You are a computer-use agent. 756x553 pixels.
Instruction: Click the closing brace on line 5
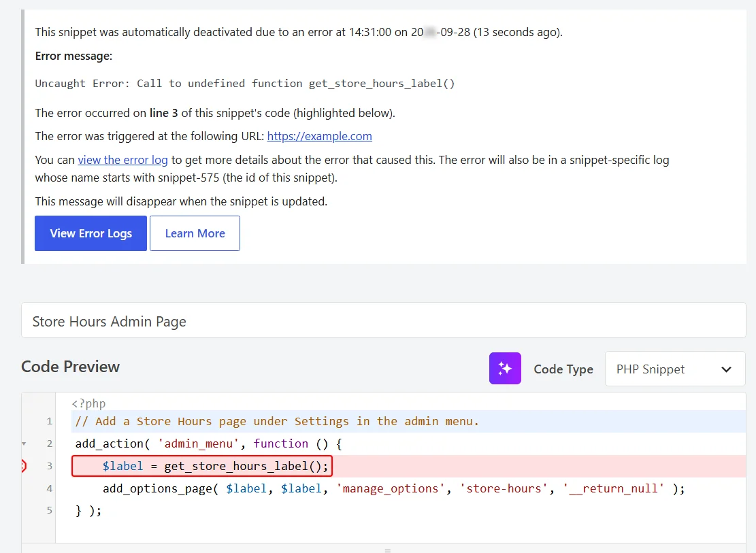[88, 511]
